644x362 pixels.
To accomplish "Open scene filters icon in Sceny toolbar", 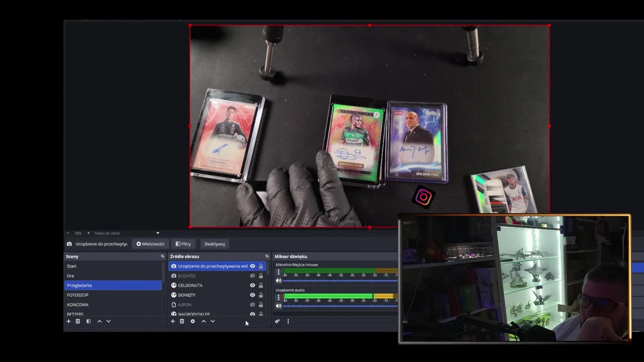I will [88, 321].
